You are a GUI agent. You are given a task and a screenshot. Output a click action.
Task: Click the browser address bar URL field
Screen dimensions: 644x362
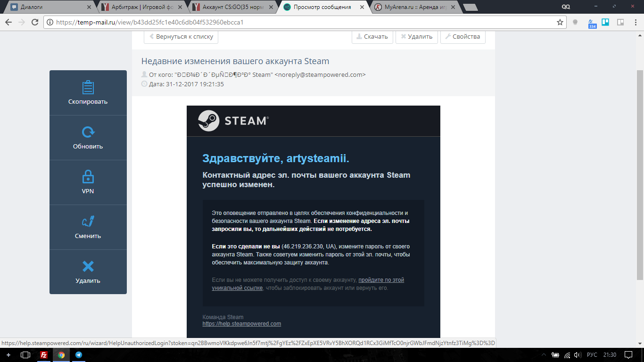pyautogui.click(x=302, y=22)
